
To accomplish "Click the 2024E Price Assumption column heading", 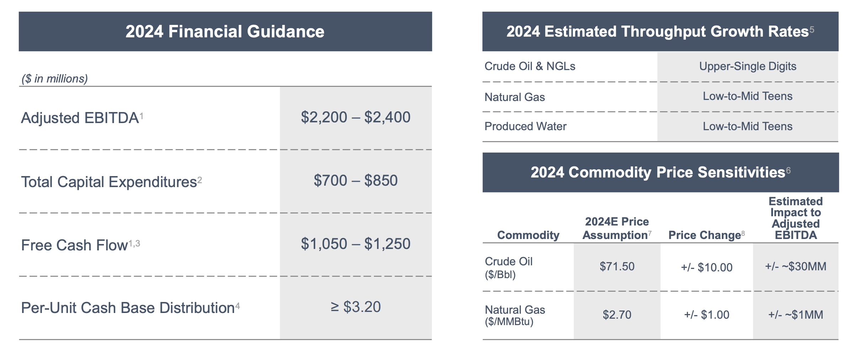I will 617,228.
